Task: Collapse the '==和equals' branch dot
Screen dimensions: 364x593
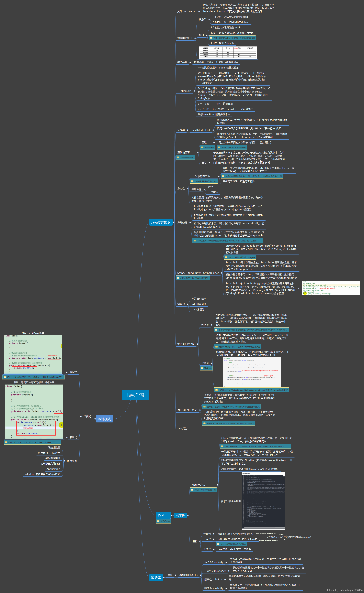Action: 194,91
